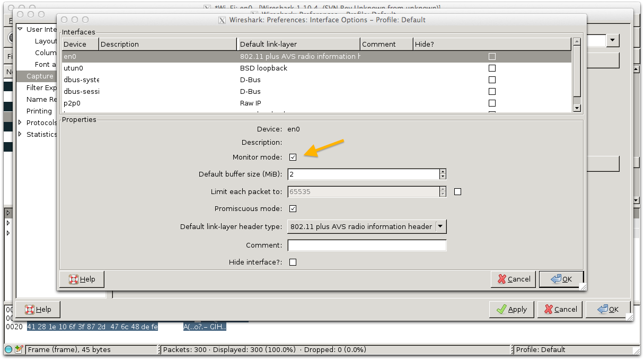
Task: Expand the Statistics tree node triangle
Action: (x=20, y=134)
